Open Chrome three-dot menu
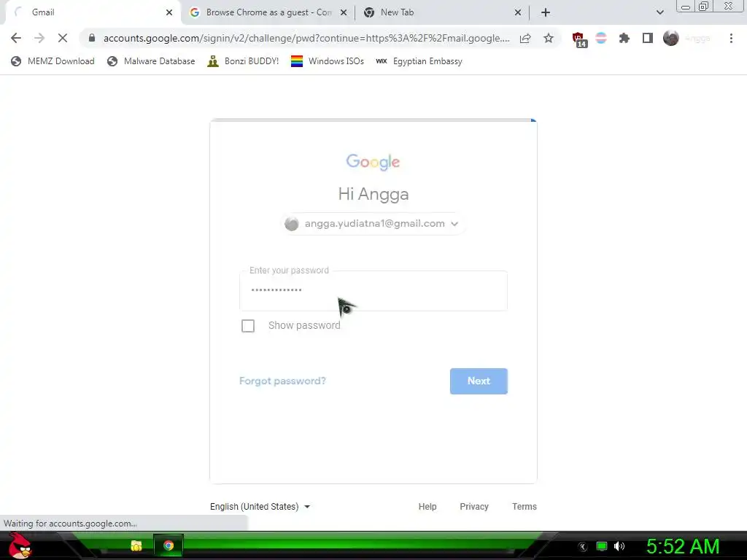747x560 pixels. 731,38
